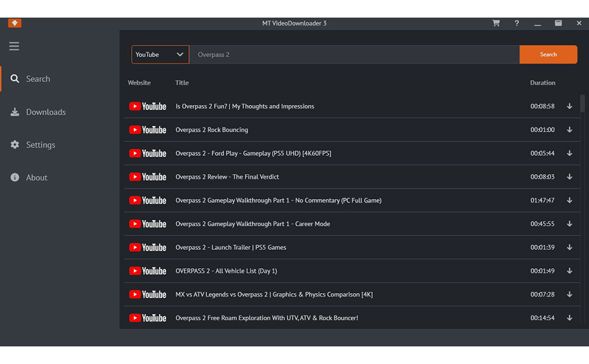
Task: Click the Duration column header
Action: tap(542, 83)
